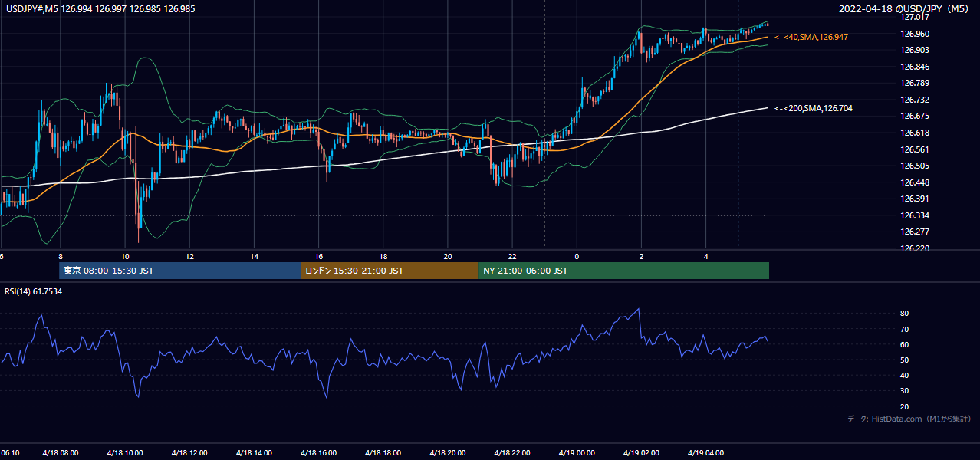Click price level 126.789 on the axis
The height and width of the screenshot is (460, 980).
click(915, 83)
